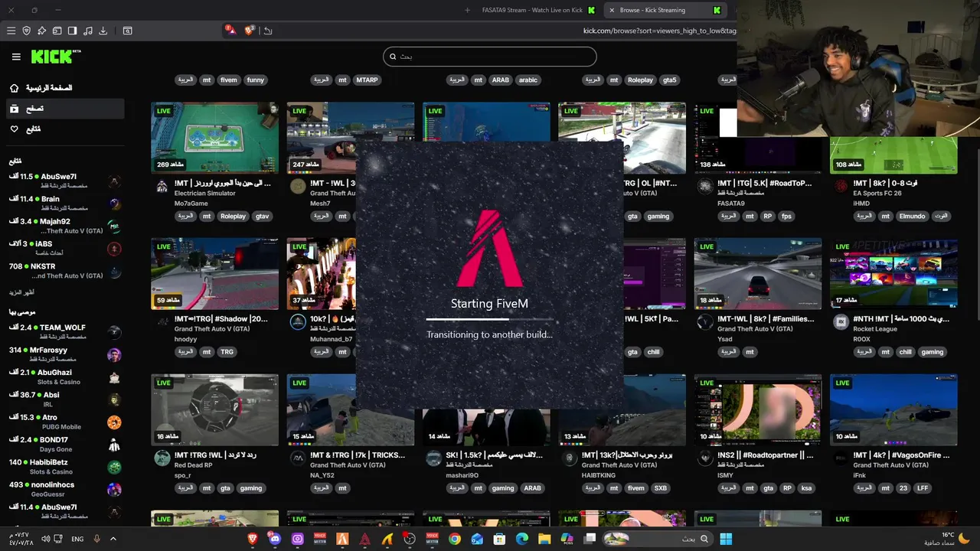Open the Brave Rewards triangle icon

(230, 30)
